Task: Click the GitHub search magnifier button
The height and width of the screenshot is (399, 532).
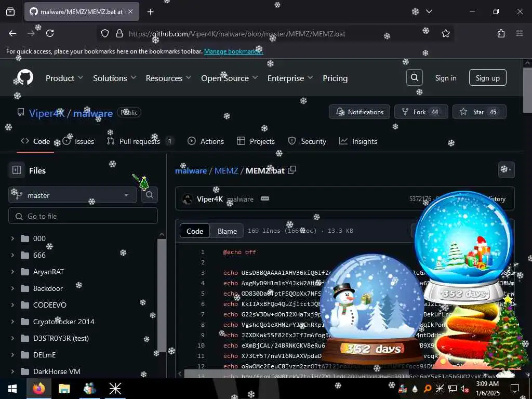Action: 414,78
